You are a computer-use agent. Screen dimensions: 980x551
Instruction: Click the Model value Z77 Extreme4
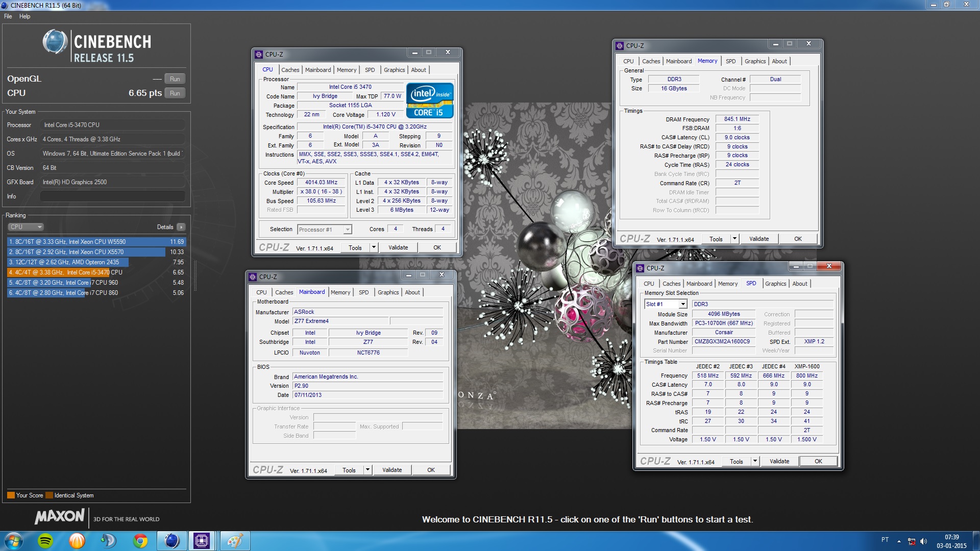coord(340,321)
